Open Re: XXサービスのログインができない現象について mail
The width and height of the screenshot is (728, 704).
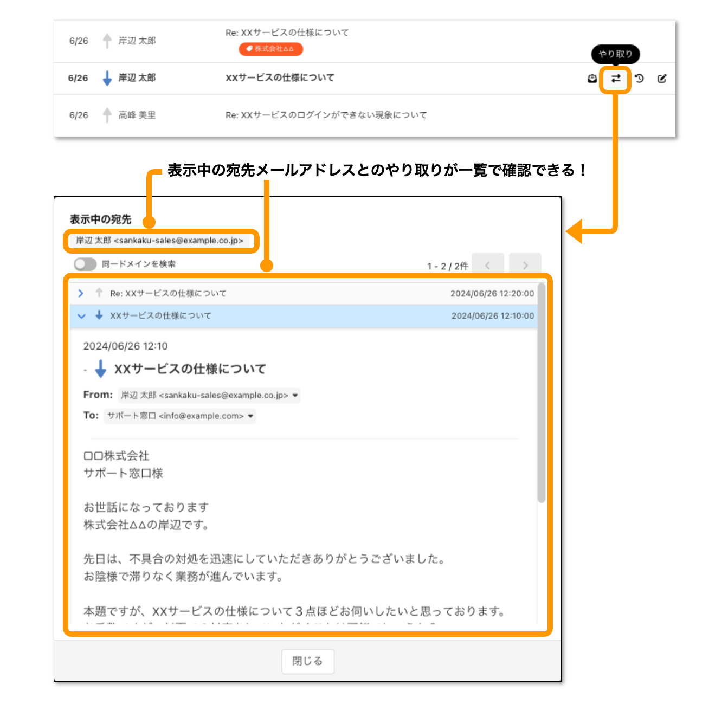[x=326, y=115]
